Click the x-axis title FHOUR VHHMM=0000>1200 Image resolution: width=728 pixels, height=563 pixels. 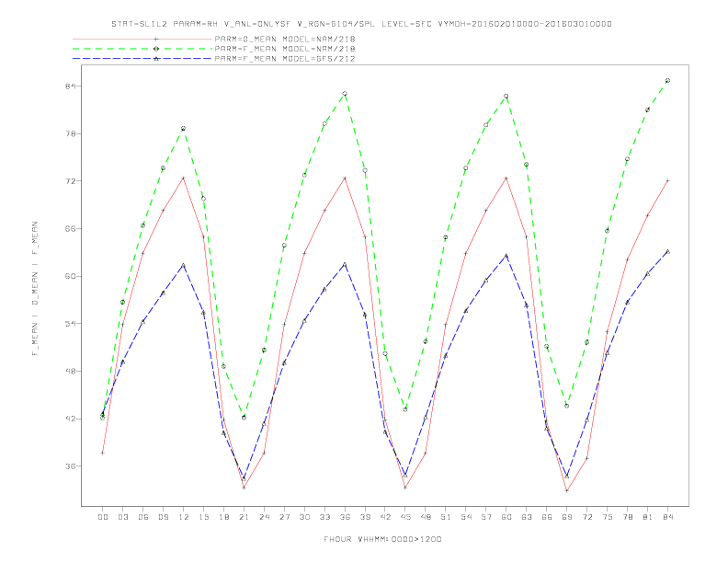(382, 539)
